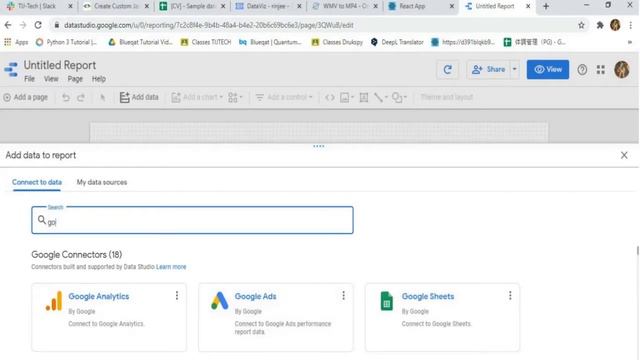640x360 pixels.
Task: Click Theme and layout
Action: [x=447, y=97]
